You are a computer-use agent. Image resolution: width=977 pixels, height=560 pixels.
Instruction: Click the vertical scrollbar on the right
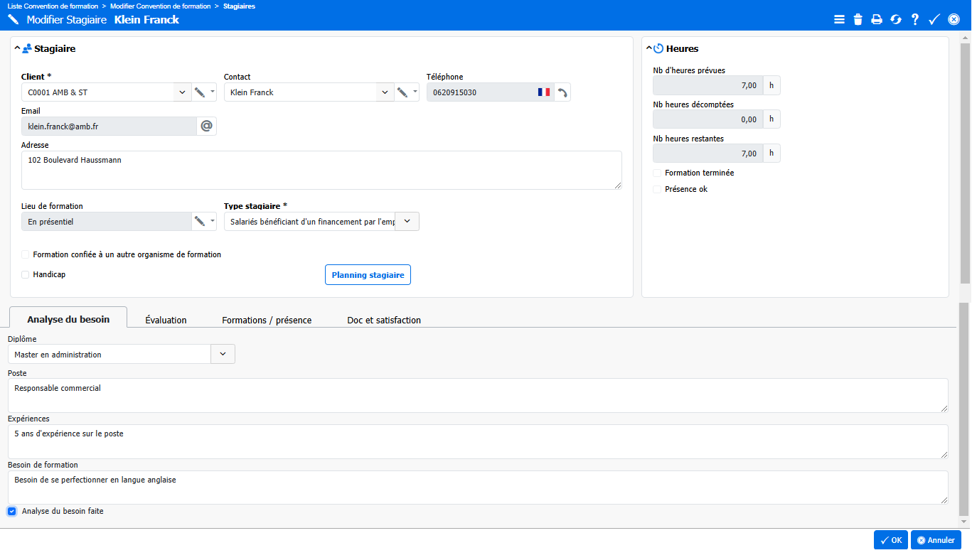click(x=964, y=163)
